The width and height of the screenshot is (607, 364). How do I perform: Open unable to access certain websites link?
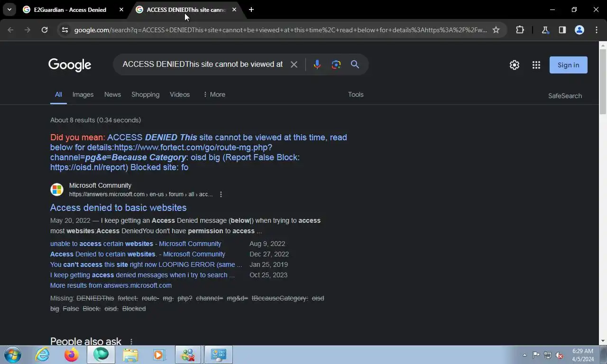coord(136,244)
